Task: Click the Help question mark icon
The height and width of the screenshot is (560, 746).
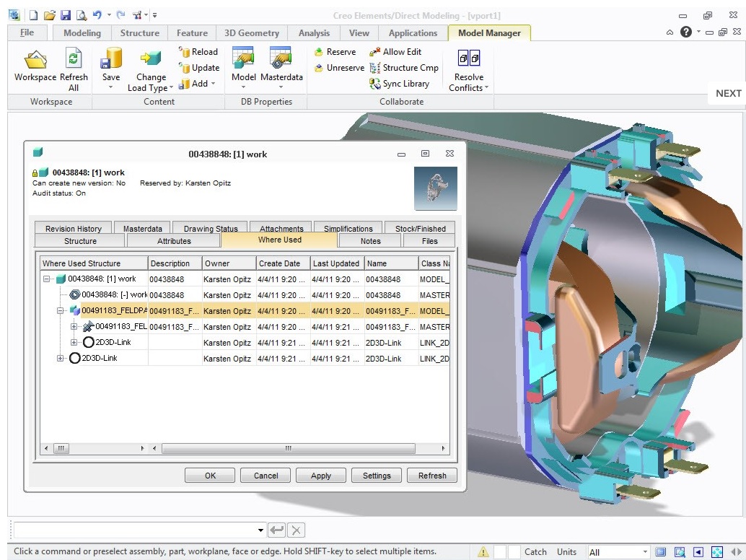Action: pos(685,32)
